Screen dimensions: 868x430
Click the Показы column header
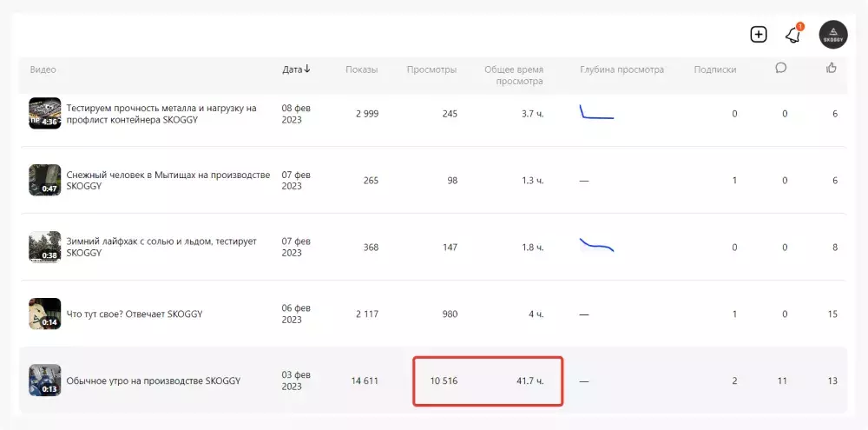click(x=361, y=69)
